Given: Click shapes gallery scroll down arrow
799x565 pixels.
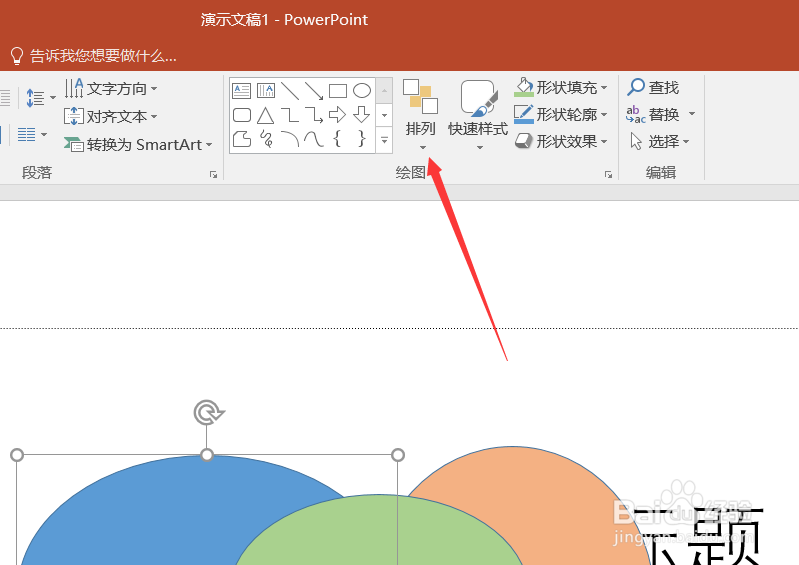Looking at the screenshot, I should (x=385, y=115).
